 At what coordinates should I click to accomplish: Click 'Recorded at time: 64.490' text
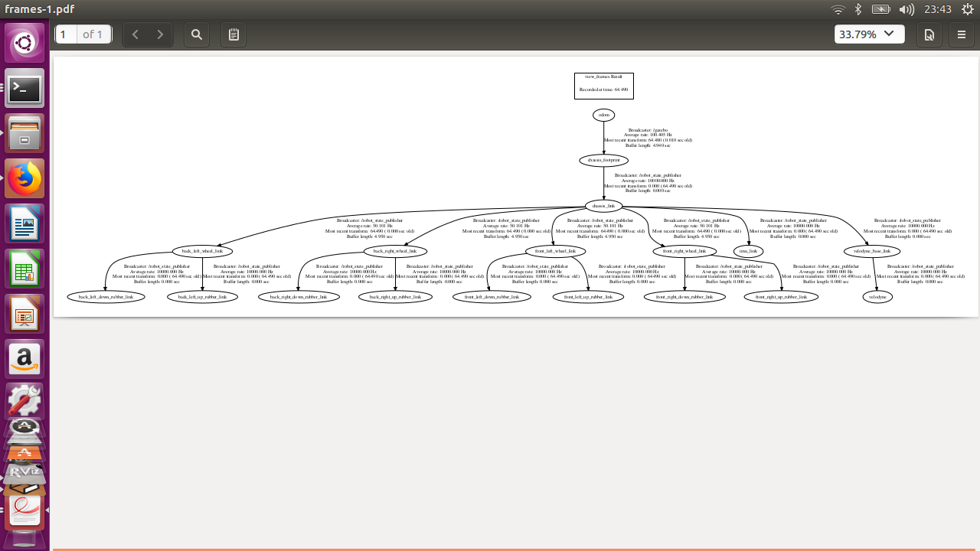click(604, 90)
